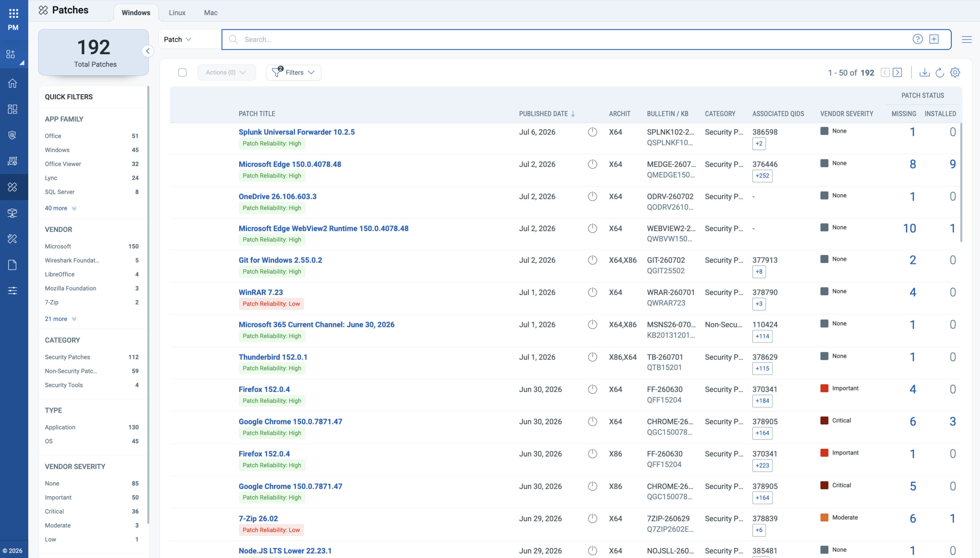
Task: Tick the select-all patches checkbox
Action: coord(182,72)
